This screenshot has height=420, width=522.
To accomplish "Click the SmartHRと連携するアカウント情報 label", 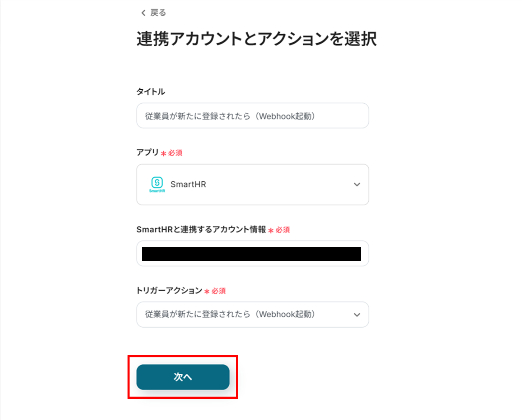I will coord(201,230).
